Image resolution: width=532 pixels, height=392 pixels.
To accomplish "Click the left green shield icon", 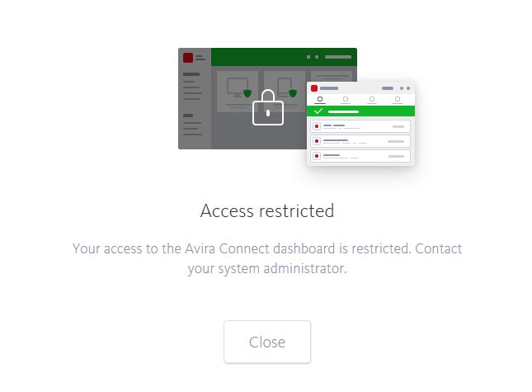I will 247,92.
